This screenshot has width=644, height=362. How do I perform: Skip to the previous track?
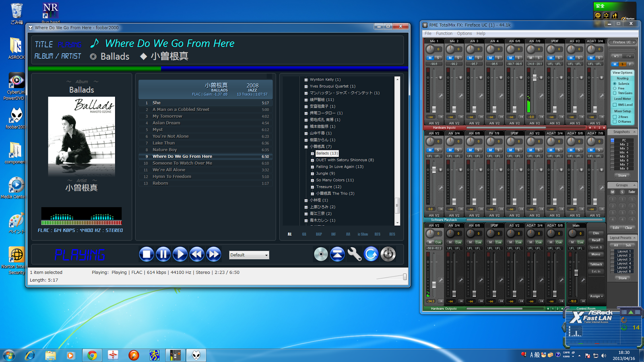(x=197, y=254)
